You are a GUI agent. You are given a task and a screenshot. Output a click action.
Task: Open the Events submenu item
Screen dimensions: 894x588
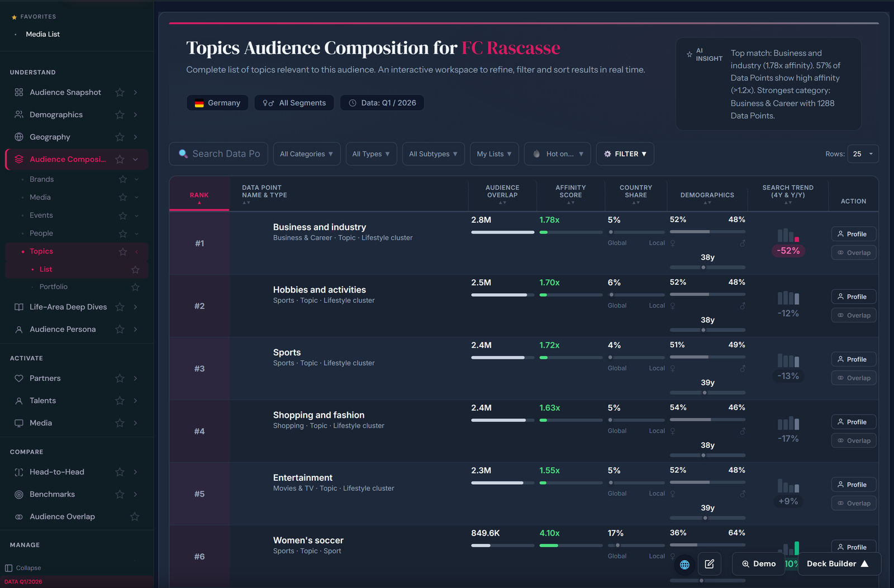coord(41,215)
